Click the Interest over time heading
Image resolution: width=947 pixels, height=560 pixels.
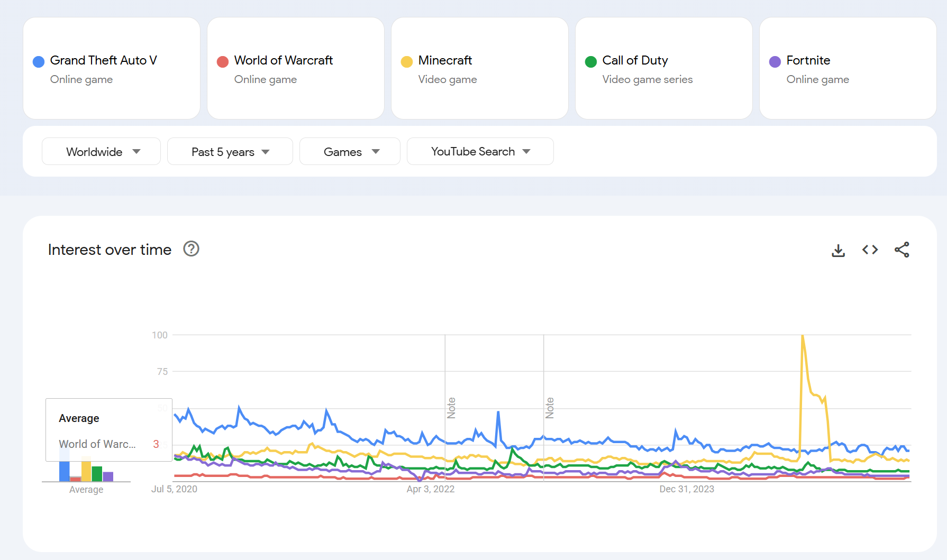110,250
